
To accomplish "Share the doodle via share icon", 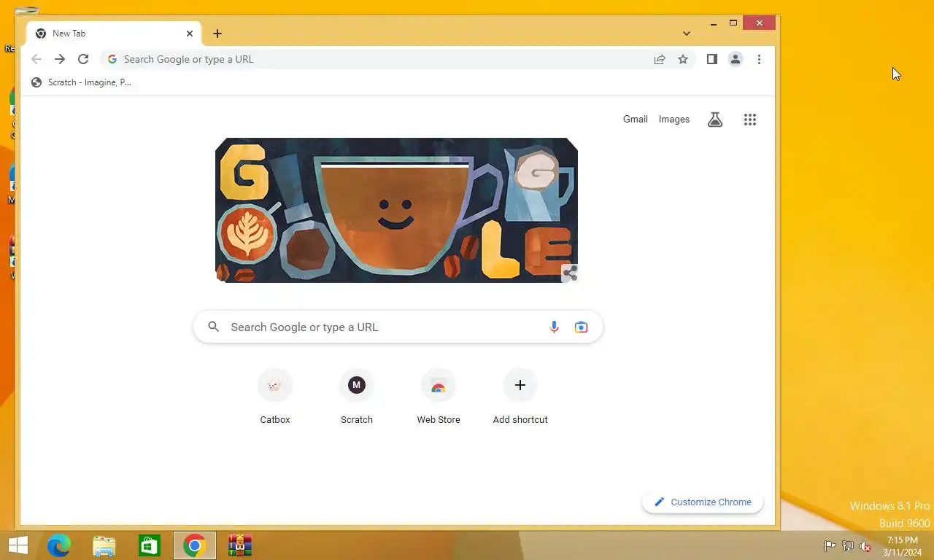I will coord(570,273).
